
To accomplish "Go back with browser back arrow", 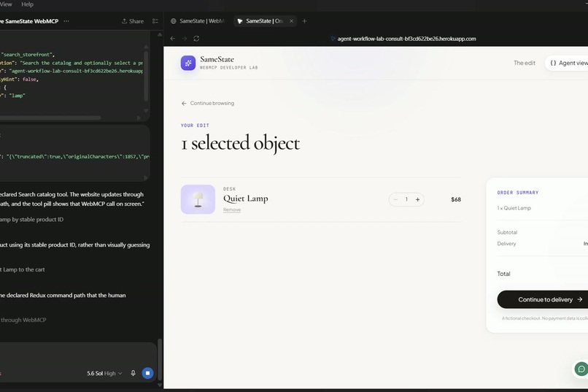I will 172,39.
